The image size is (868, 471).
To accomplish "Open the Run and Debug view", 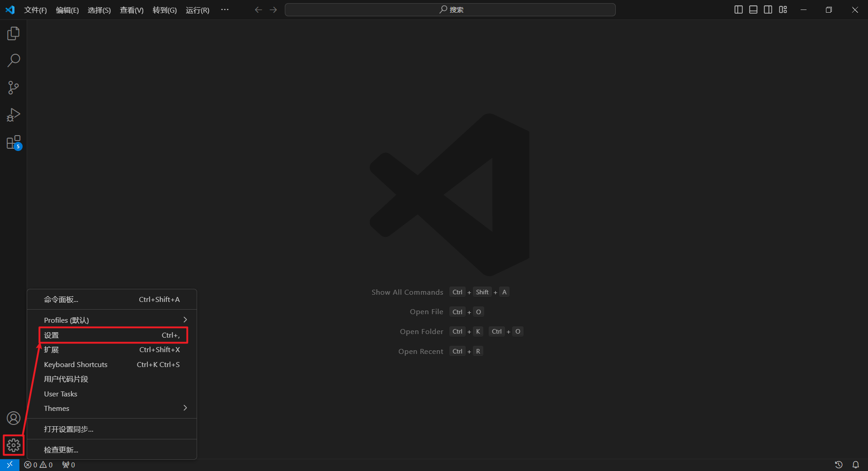I will click(x=14, y=115).
